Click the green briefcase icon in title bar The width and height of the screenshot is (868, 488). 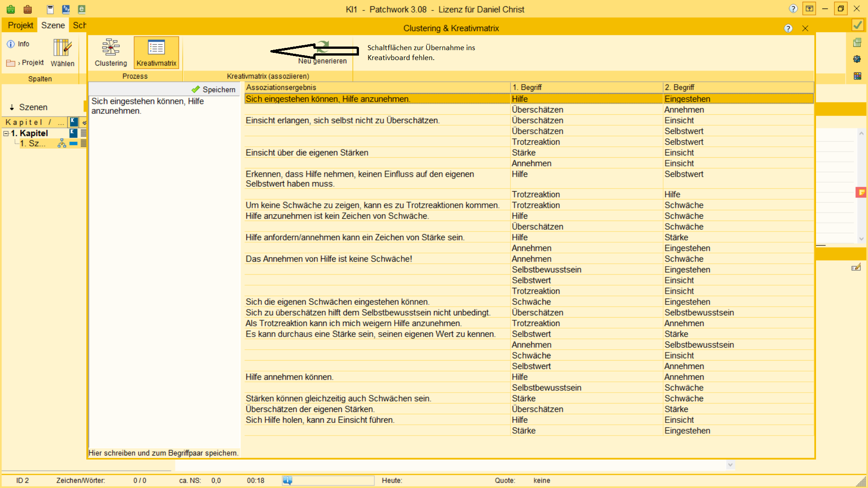(x=11, y=9)
